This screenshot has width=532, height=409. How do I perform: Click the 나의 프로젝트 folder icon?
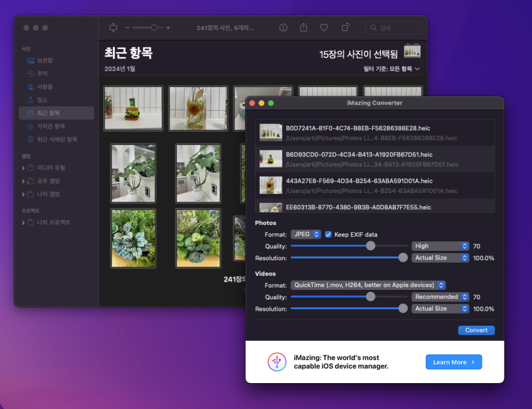coord(30,223)
